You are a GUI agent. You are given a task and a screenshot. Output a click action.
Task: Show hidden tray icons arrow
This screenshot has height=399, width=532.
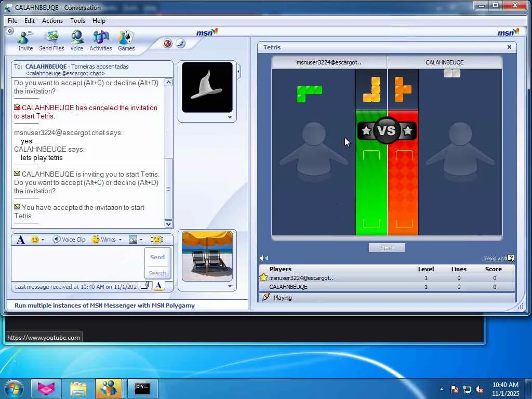tap(442, 389)
